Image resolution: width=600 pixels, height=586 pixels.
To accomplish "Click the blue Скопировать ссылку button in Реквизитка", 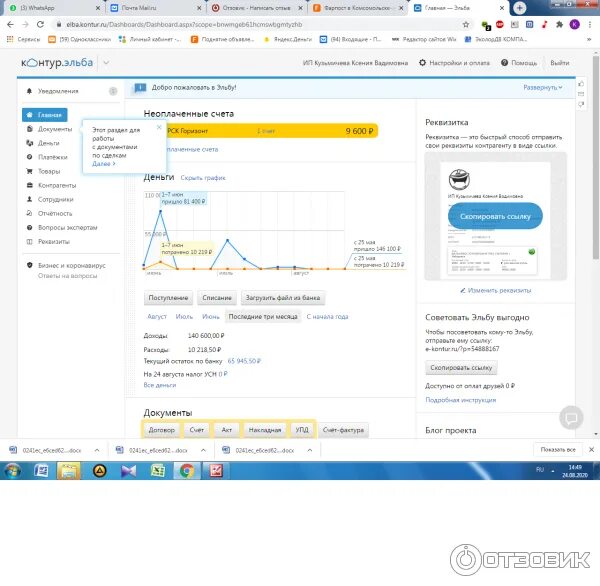I will point(495,216).
